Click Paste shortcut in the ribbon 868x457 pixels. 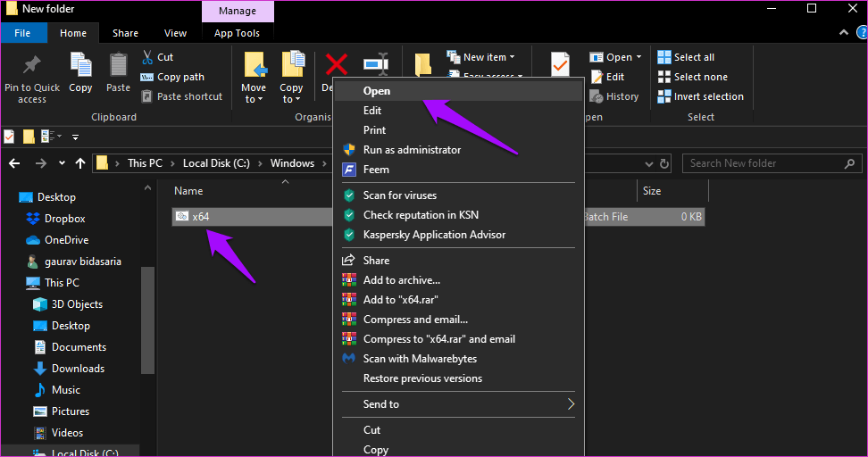click(x=182, y=96)
